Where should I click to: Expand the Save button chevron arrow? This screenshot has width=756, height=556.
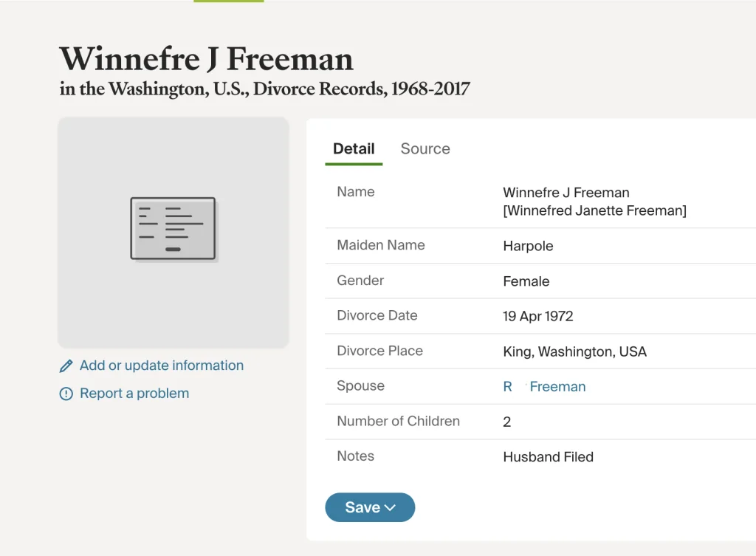click(391, 507)
